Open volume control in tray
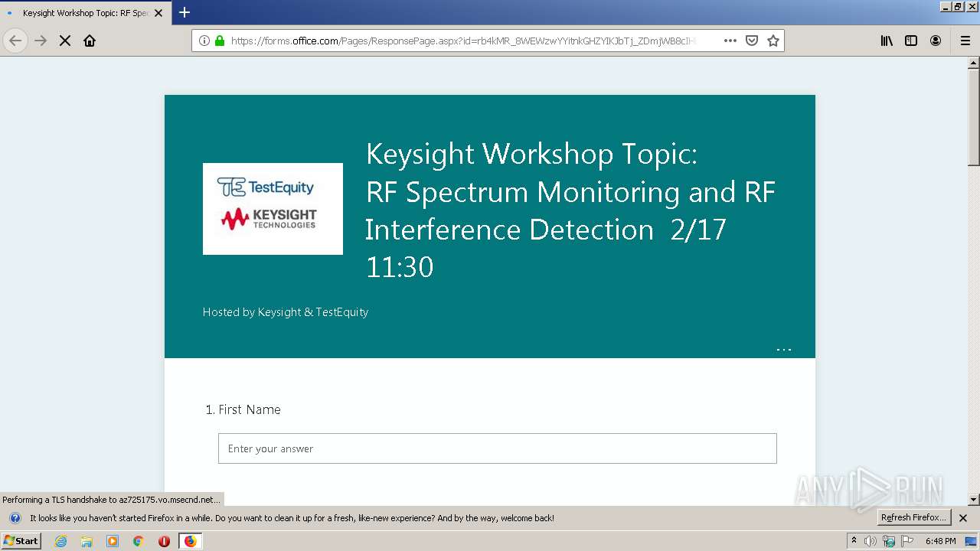The image size is (980, 551). click(871, 541)
